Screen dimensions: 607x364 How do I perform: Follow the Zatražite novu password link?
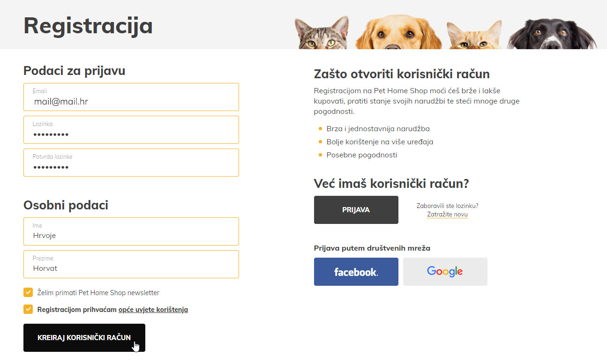[447, 215]
